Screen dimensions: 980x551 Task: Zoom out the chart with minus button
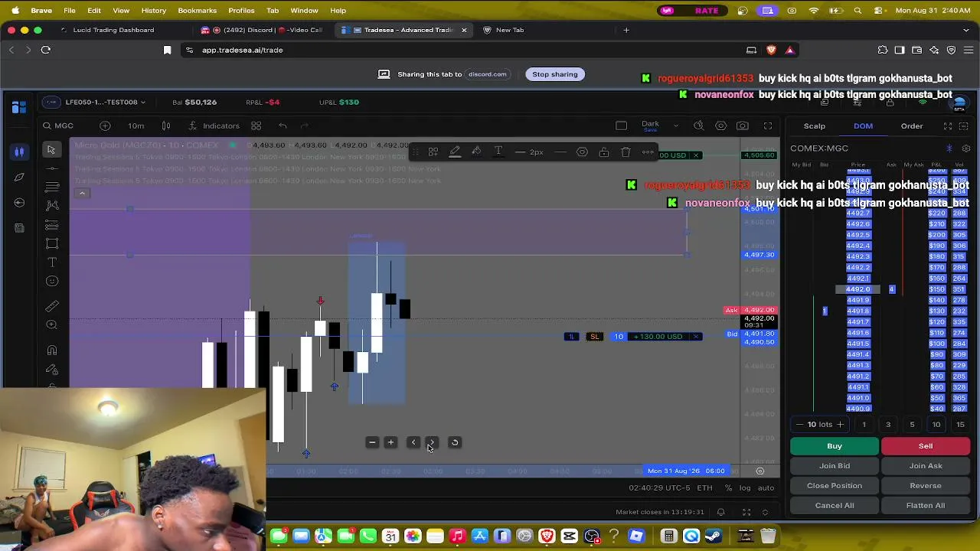click(372, 442)
